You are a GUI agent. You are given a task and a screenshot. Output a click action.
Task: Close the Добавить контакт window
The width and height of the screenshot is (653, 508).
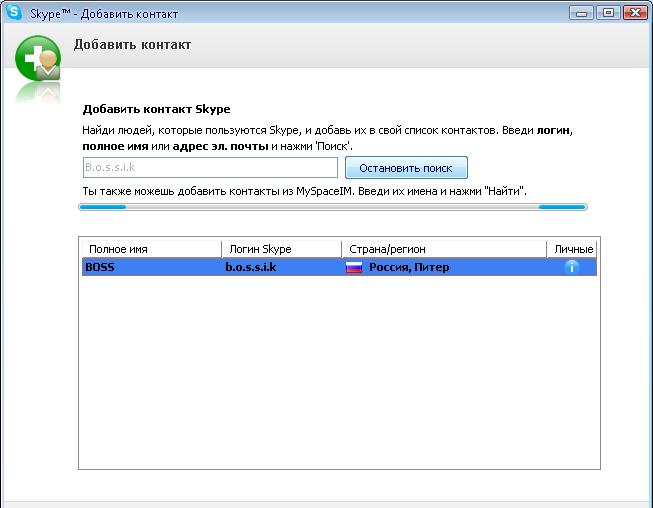pos(635,13)
